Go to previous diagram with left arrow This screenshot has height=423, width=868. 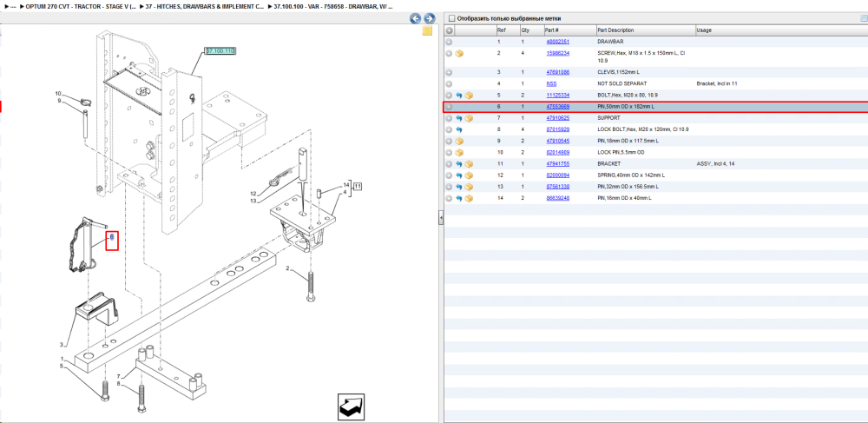(x=415, y=18)
